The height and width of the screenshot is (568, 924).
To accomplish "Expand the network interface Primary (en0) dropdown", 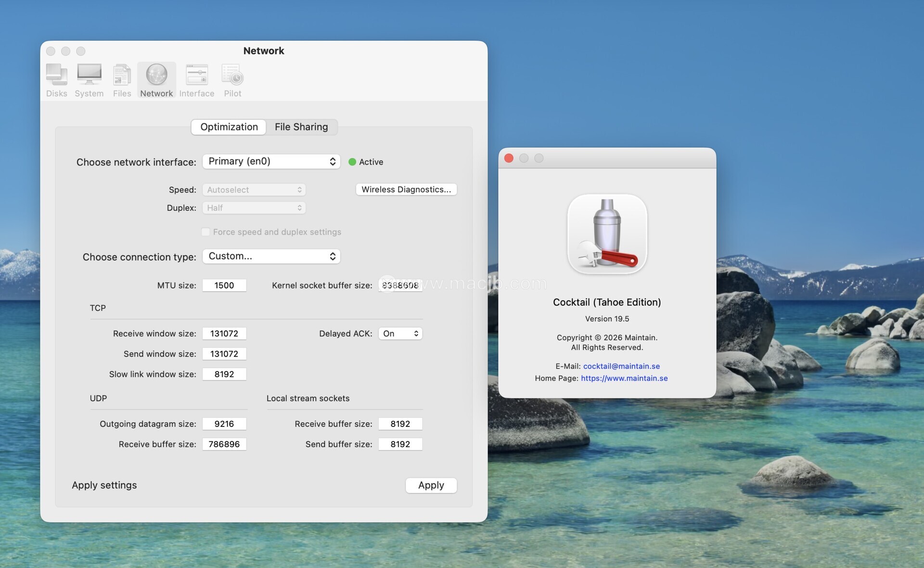I will pyautogui.click(x=271, y=161).
